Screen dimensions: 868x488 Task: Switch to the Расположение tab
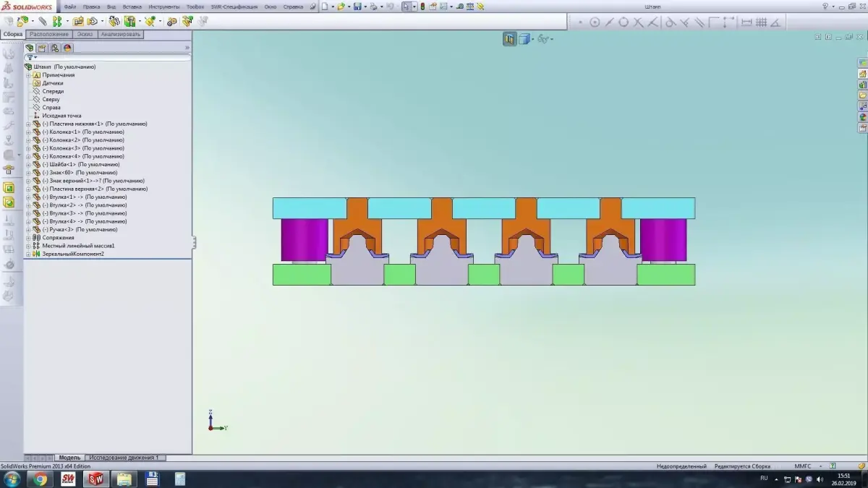(x=49, y=34)
